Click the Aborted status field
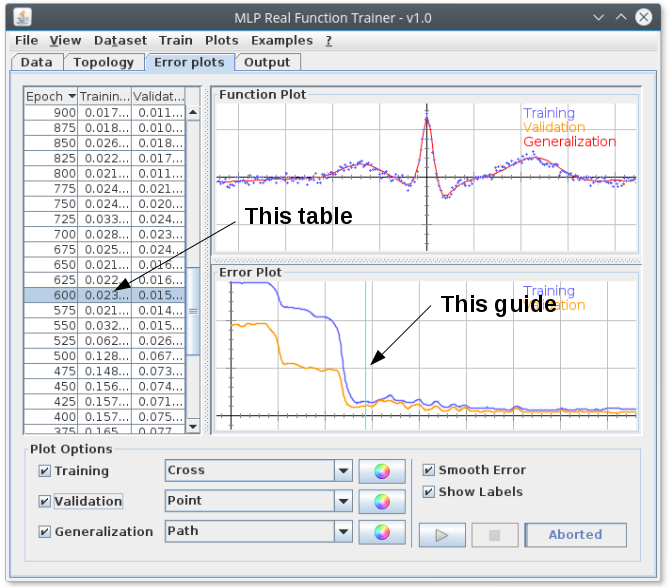Image resolution: width=669 pixels, height=587 pixels. click(576, 535)
